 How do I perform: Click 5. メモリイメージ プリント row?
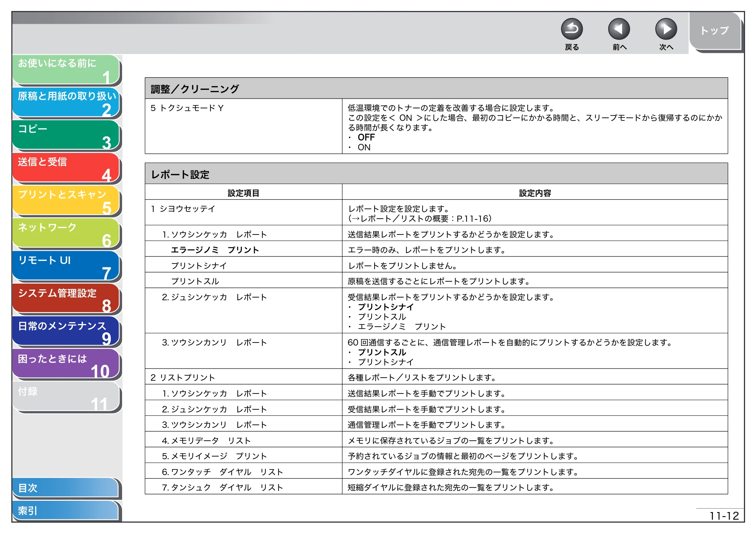click(x=436, y=456)
